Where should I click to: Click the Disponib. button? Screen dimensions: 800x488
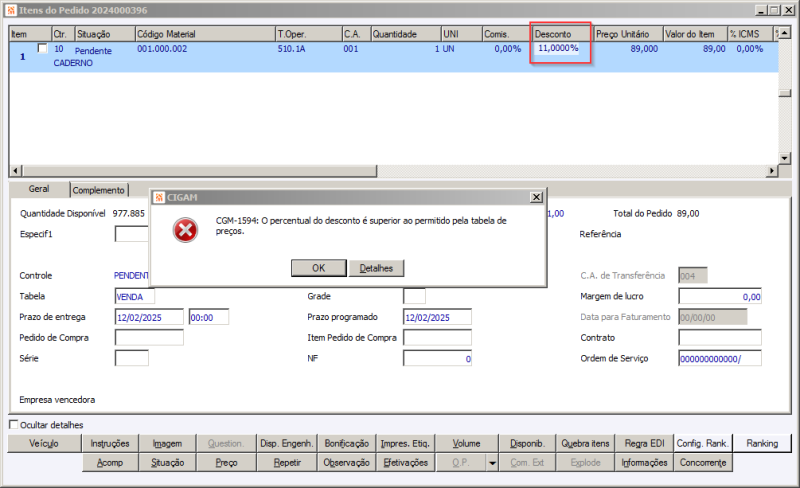click(x=527, y=443)
